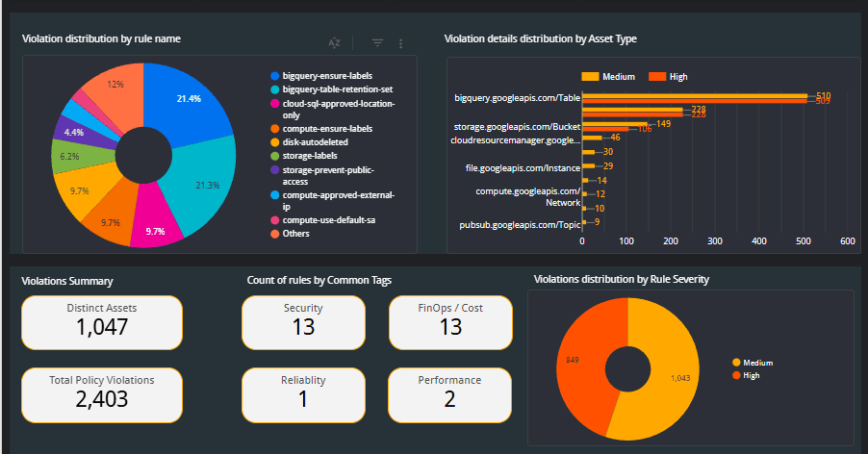The image size is (868, 454).
Task: Toggle bigquery-ensure-labels legend dot
Action: (x=274, y=75)
